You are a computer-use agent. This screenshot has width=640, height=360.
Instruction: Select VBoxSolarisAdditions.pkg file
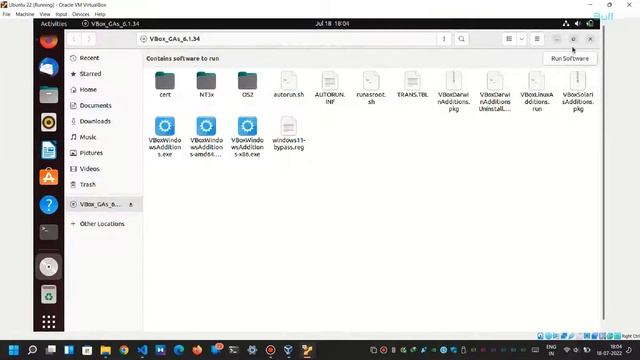pos(578,91)
